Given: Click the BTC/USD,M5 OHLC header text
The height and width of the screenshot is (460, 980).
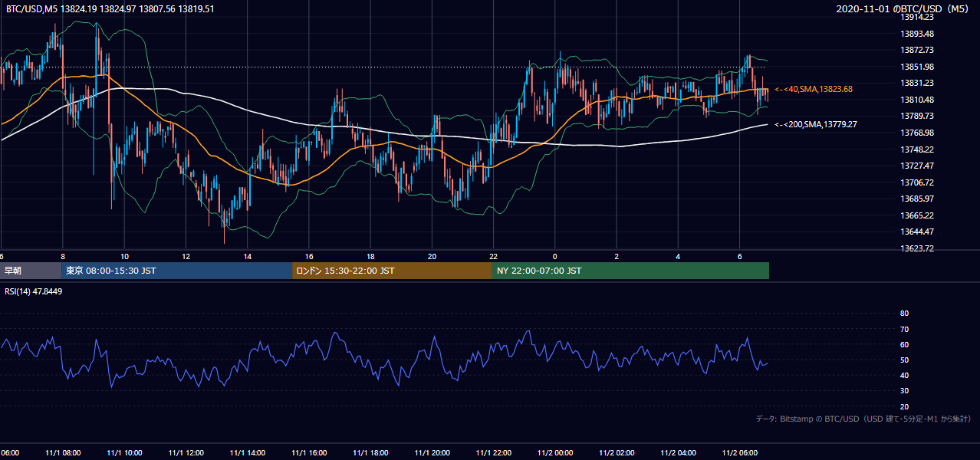Looking at the screenshot, I should [x=110, y=8].
